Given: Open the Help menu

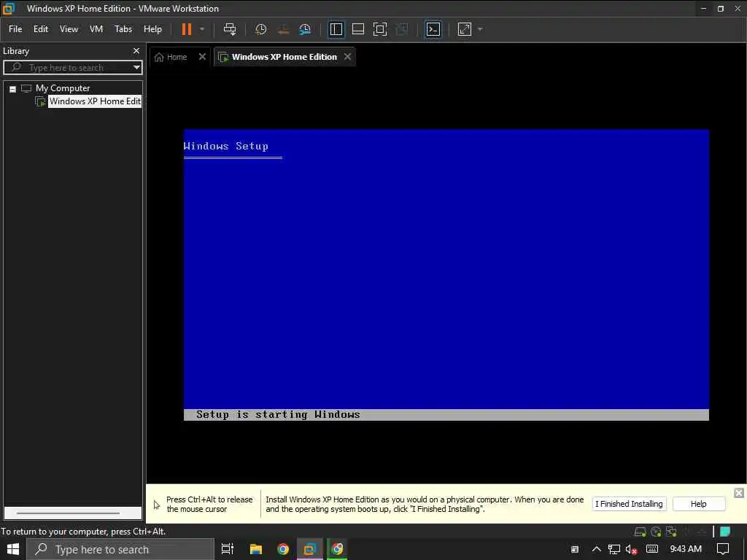Looking at the screenshot, I should (x=152, y=29).
